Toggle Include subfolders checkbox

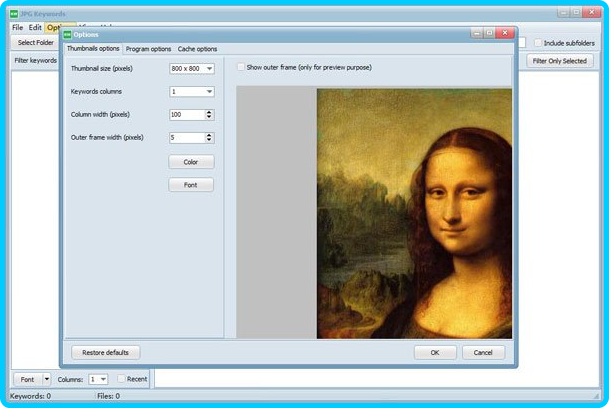coord(538,43)
